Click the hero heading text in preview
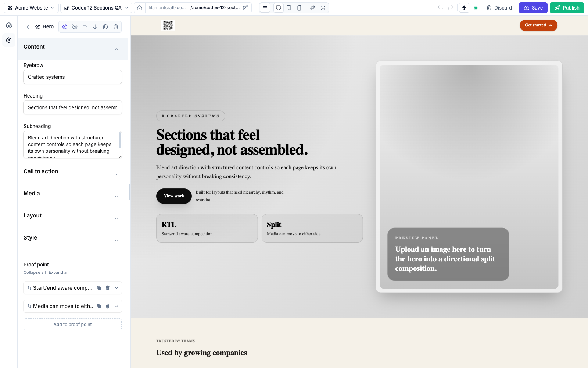Viewport: 588px width, 368px height. (x=232, y=142)
